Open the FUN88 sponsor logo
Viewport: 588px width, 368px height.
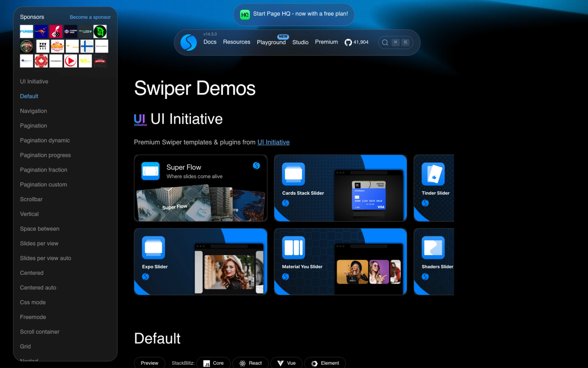[x=27, y=31]
